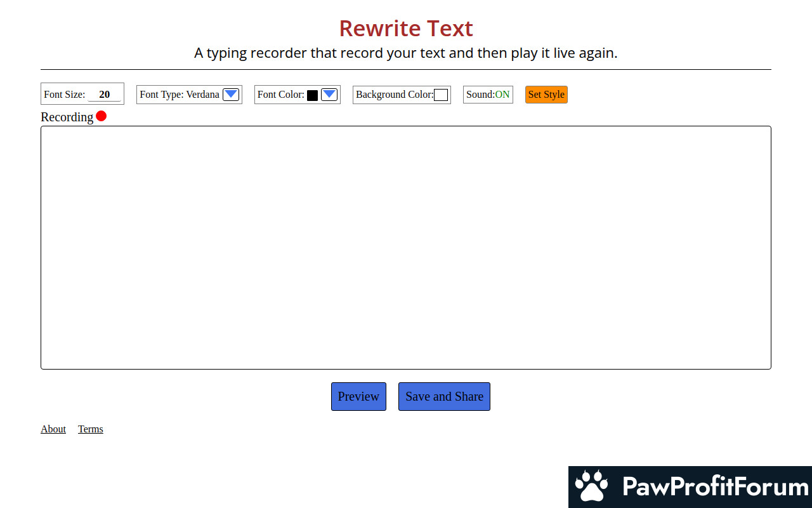
Task: Focus the Font Size input field
Action: (104, 95)
